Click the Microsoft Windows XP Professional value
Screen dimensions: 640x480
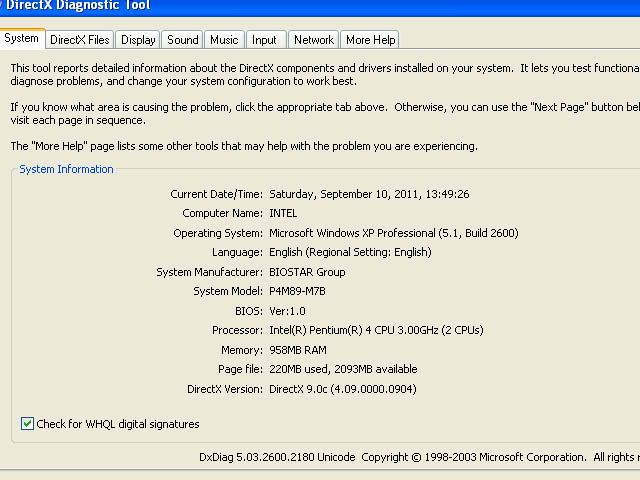(393, 233)
